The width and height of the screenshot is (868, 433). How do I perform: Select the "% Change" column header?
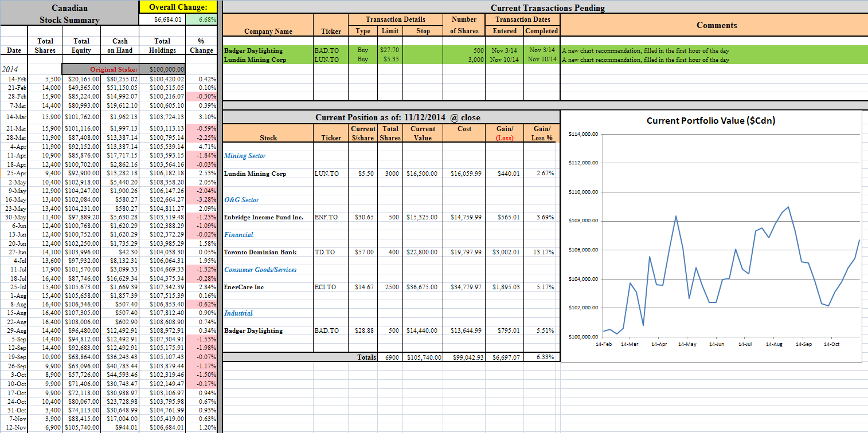[201, 45]
